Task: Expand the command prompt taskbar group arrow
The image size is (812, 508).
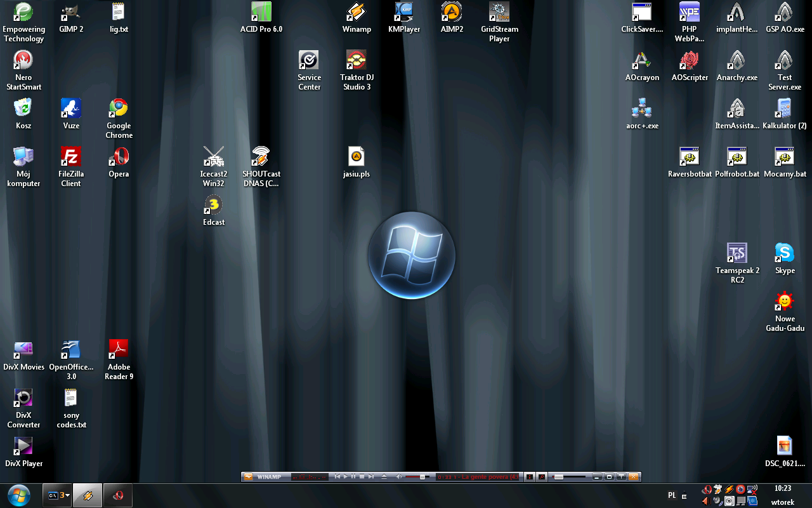Action: [x=67, y=495]
